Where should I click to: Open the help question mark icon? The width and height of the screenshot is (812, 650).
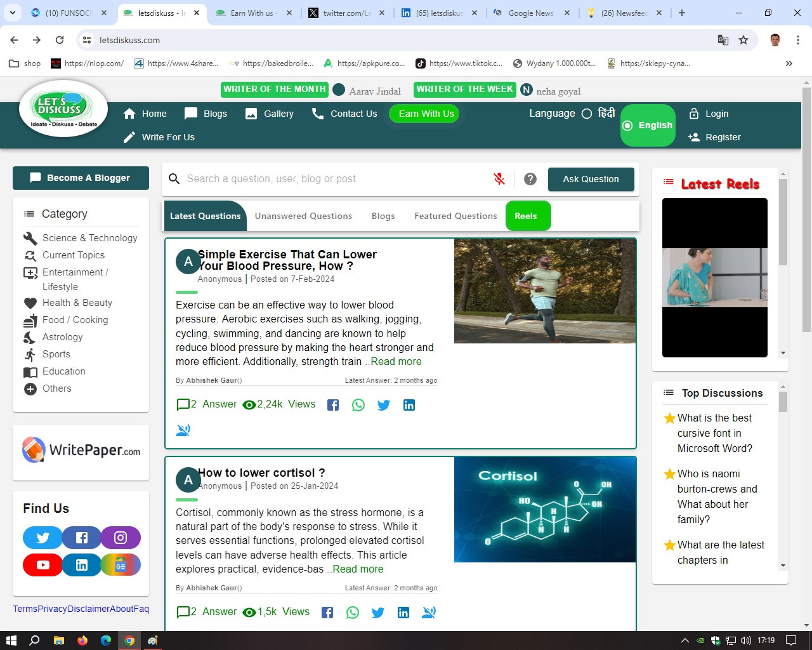click(530, 179)
